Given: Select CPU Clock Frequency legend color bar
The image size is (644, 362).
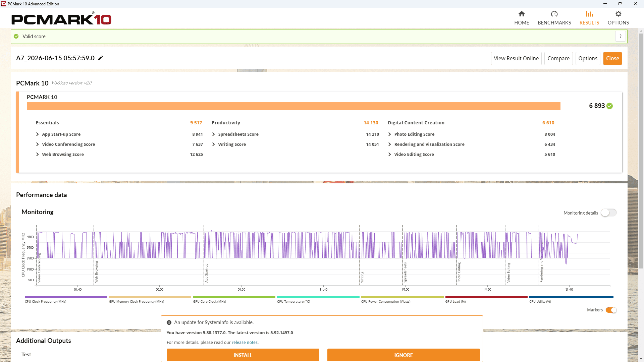Looking at the screenshot, I should click(66, 297).
